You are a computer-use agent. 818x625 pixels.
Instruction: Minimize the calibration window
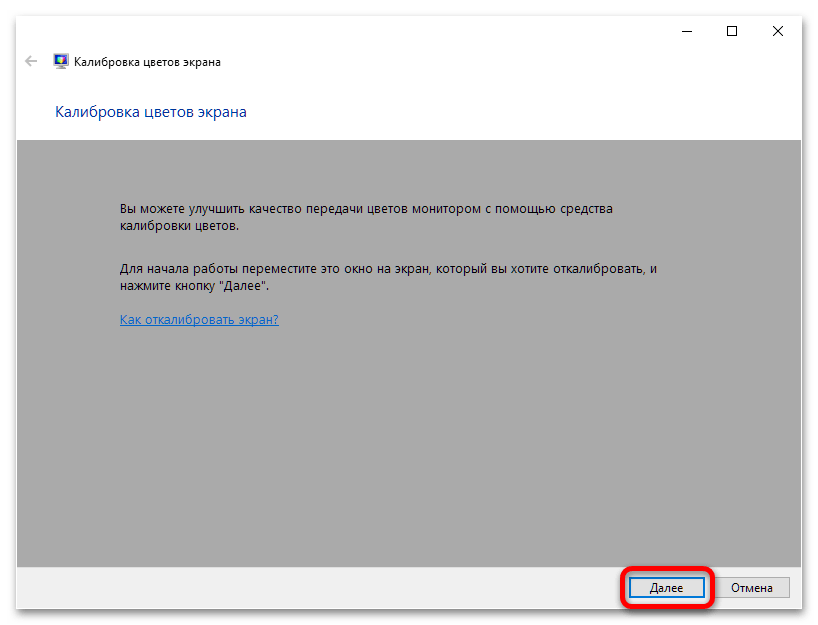(x=687, y=31)
